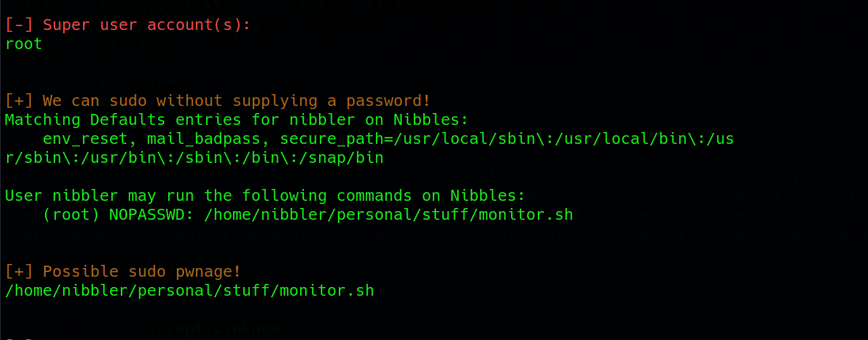Screen dimensions: 868x340
Task: Select the word "env_reset" in Defaults entries
Action: point(88,139)
